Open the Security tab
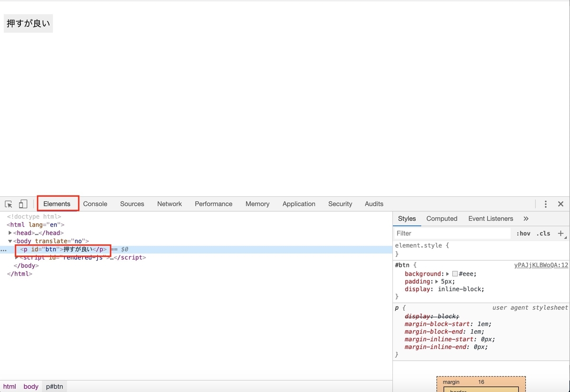The width and height of the screenshot is (570, 392). [340, 204]
